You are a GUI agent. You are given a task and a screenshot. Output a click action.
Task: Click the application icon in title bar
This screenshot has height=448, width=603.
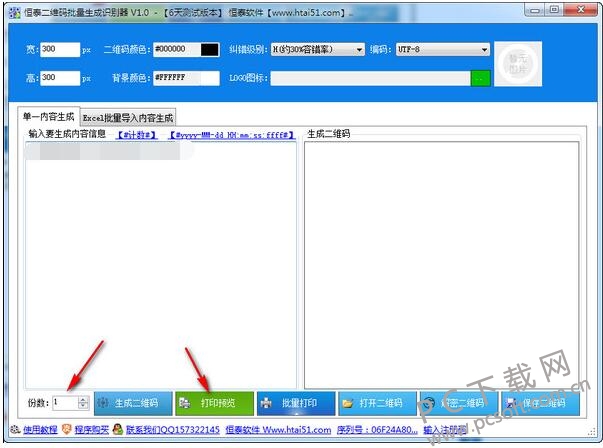[x=14, y=13]
